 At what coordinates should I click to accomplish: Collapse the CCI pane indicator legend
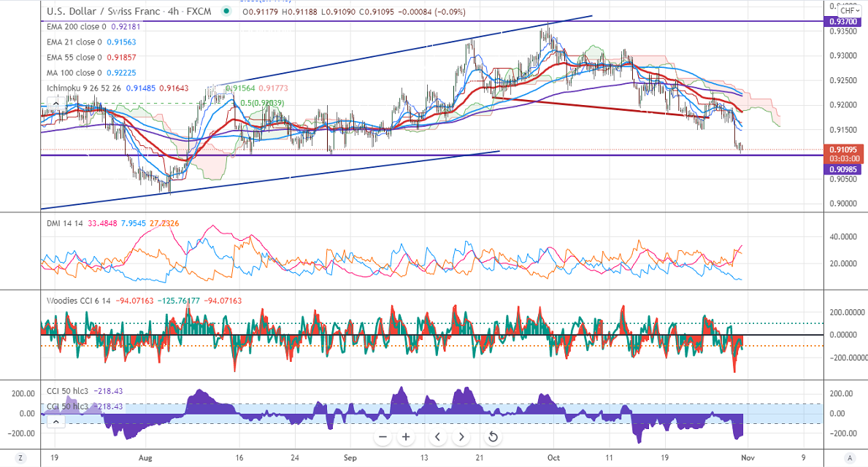pos(56,422)
